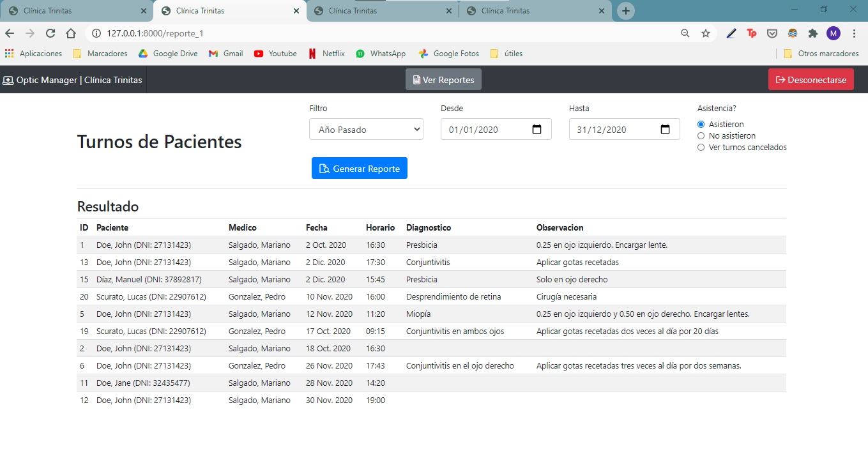868x465 pixels.
Task: Click Cirugía necesaria observation cell
Action: click(567, 296)
